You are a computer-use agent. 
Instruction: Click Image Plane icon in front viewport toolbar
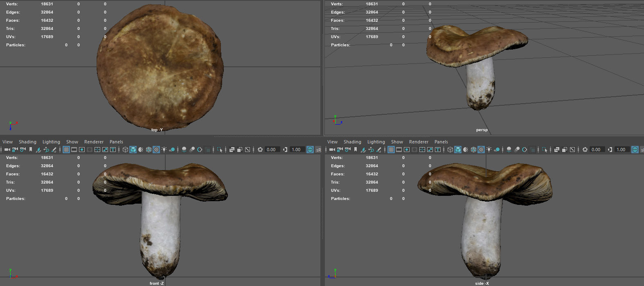(38, 150)
